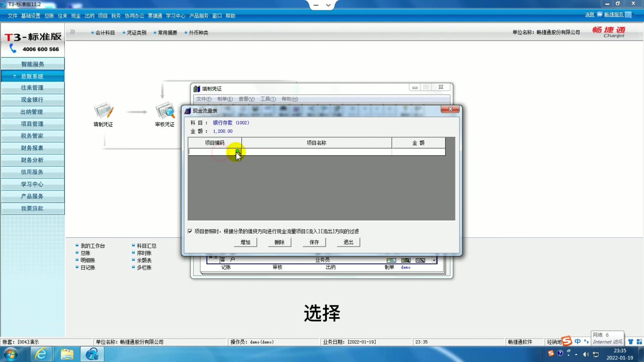644x362 pixels.
Task: Close the 现金流量表 dialog
Action: 450,109
